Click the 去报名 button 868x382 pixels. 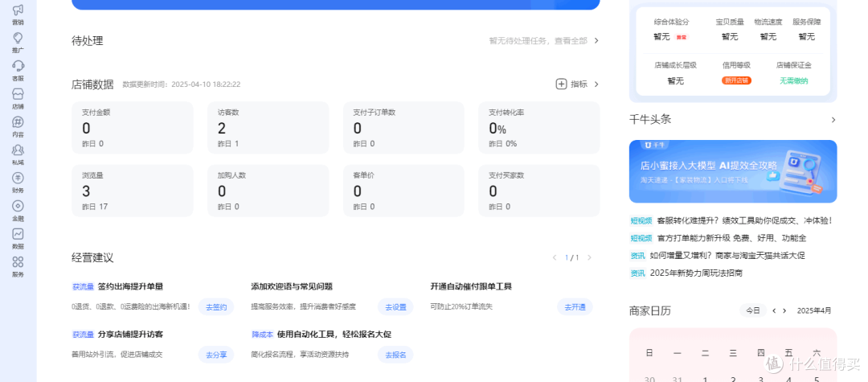pos(395,355)
